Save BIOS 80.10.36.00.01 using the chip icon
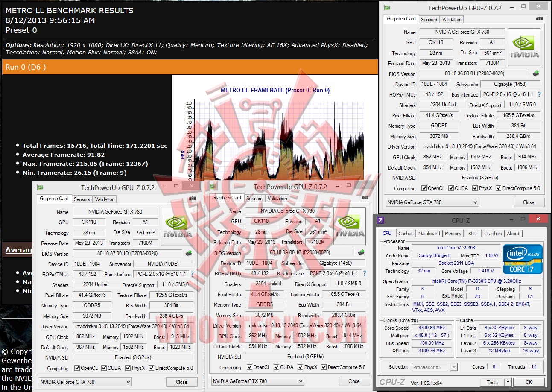 point(535,73)
